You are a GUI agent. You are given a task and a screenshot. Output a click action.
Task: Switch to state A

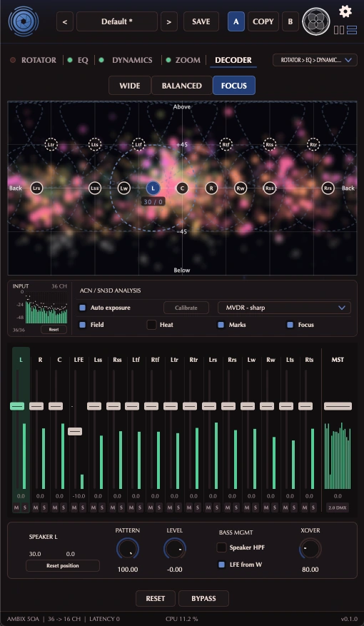coord(236,21)
